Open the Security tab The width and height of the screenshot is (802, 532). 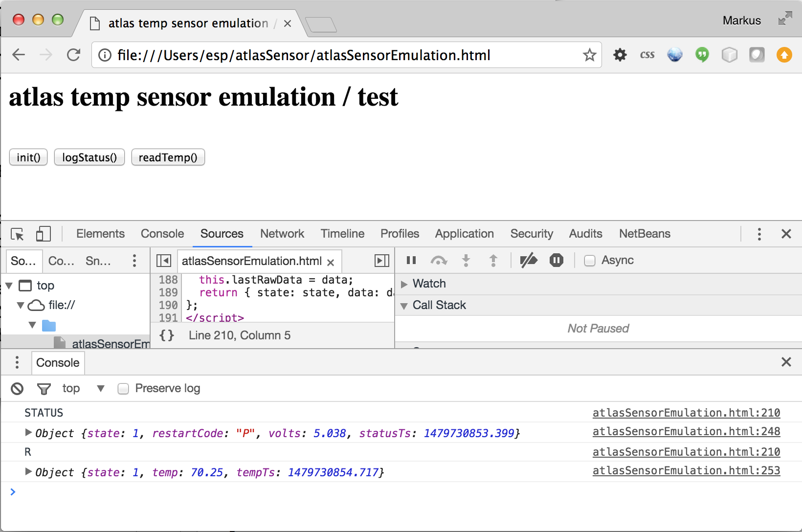pos(532,234)
